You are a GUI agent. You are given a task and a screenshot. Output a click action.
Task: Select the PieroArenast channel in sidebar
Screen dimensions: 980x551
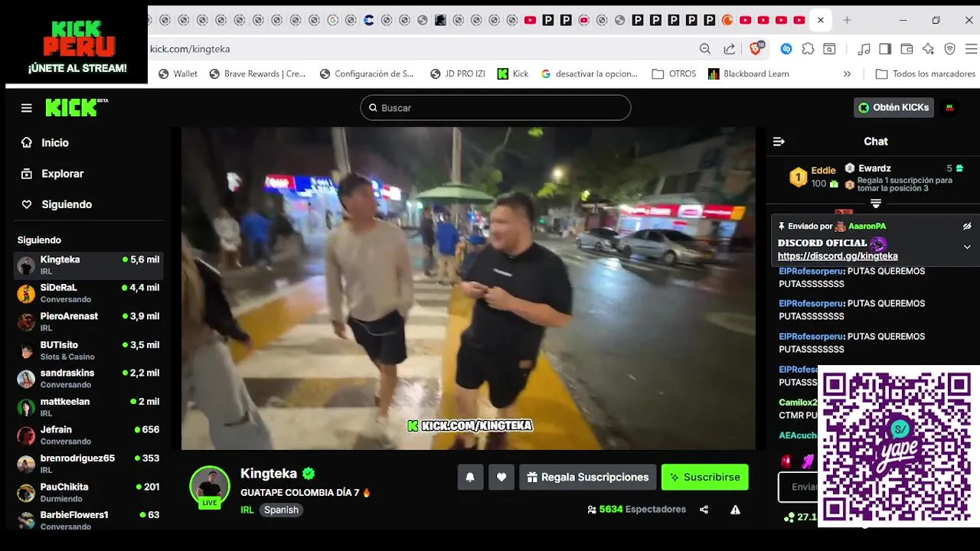click(x=89, y=322)
